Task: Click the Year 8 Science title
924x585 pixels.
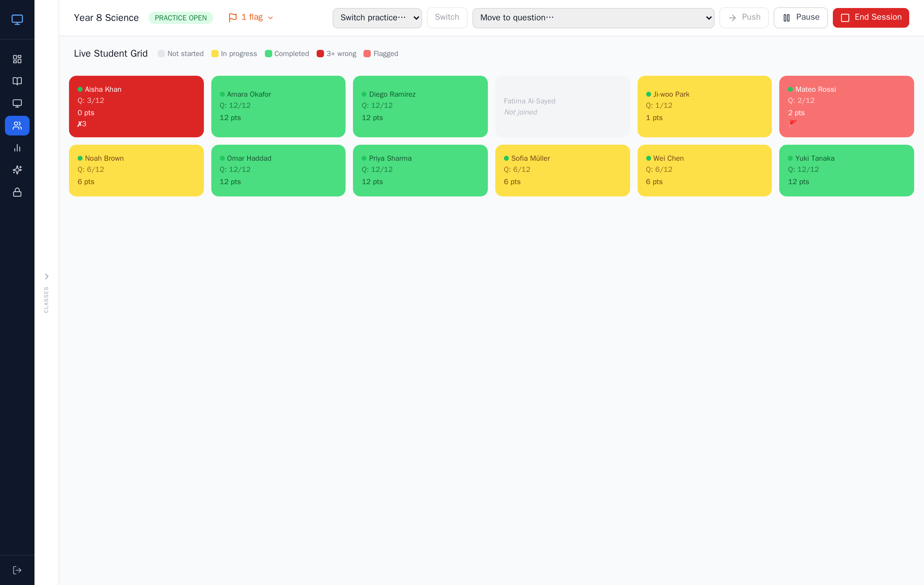Action: [x=106, y=18]
